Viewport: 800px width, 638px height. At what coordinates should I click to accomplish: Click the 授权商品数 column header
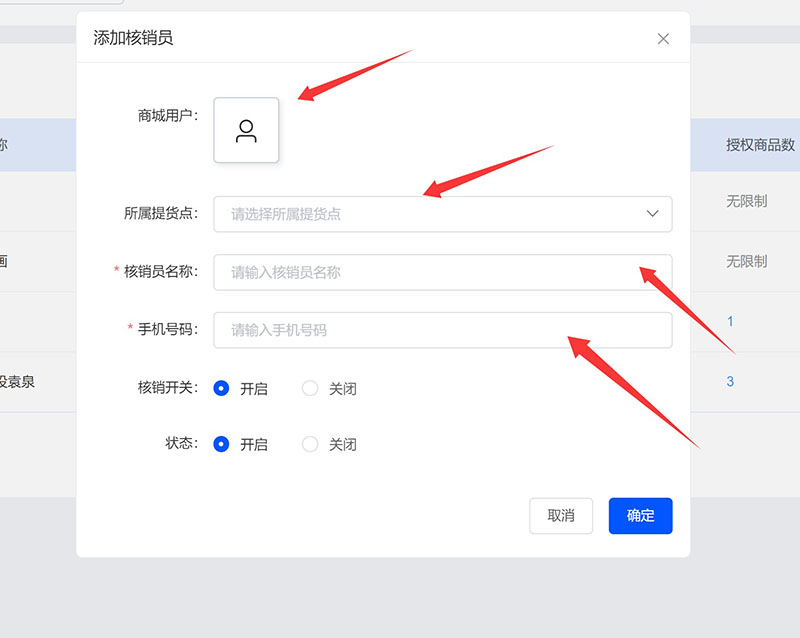tap(760, 145)
